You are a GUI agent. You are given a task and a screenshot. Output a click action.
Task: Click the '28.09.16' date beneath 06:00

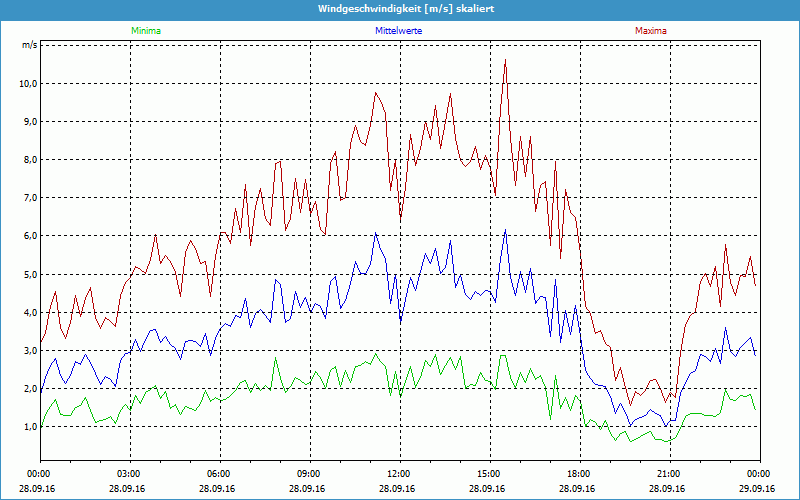point(217,488)
